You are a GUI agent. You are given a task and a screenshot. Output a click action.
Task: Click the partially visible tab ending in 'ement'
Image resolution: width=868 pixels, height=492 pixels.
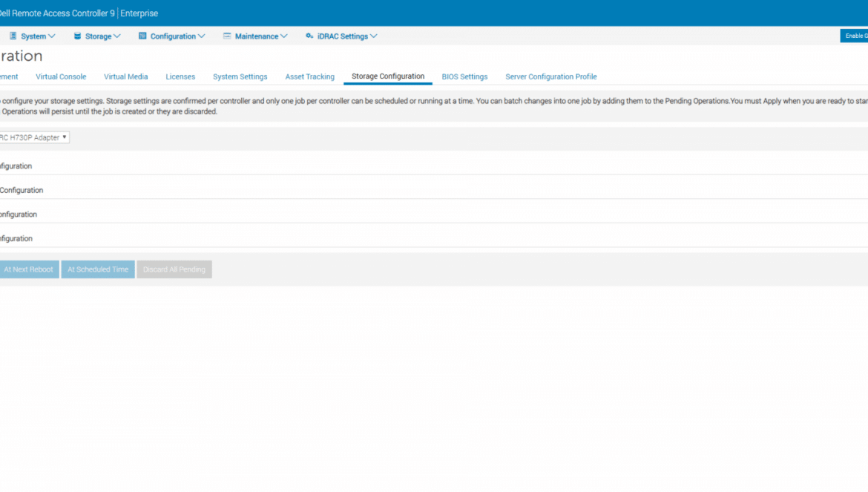coord(9,77)
